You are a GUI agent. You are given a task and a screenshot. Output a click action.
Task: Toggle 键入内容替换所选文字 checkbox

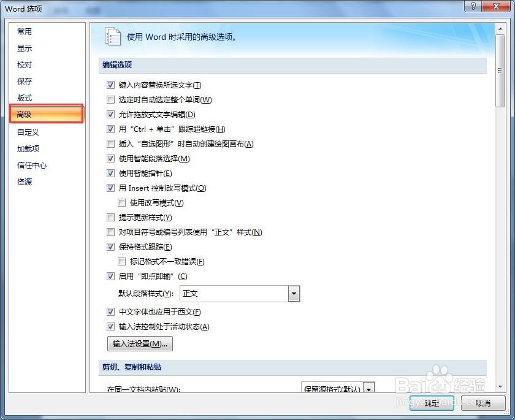click(111, 85)
